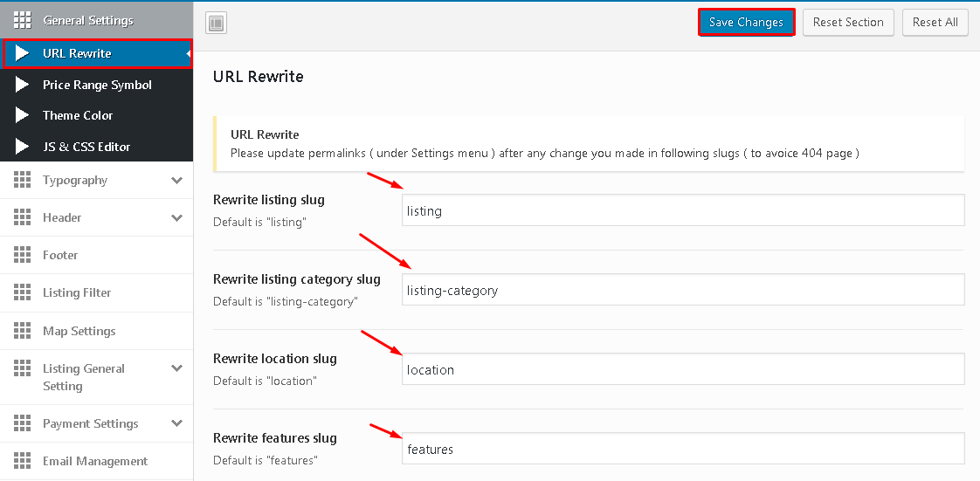The width and height of the screenshot is (980, 481).
Task: Click the grid icon beside General Settings
Action: (23, 19)
